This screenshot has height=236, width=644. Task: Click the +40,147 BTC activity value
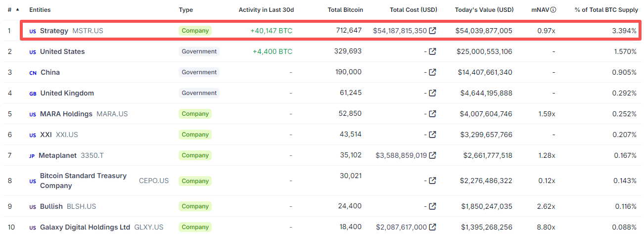click(271, 31)
